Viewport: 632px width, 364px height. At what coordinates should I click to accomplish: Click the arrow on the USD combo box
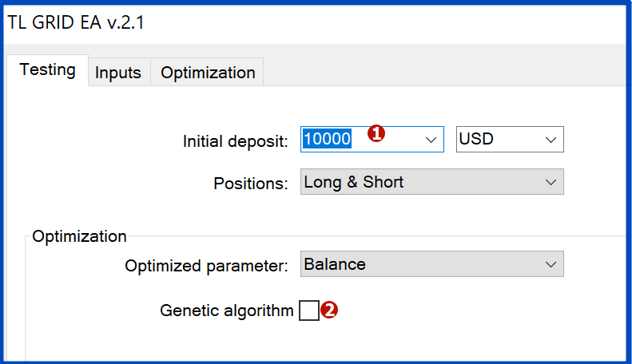(x=551, y=139)
